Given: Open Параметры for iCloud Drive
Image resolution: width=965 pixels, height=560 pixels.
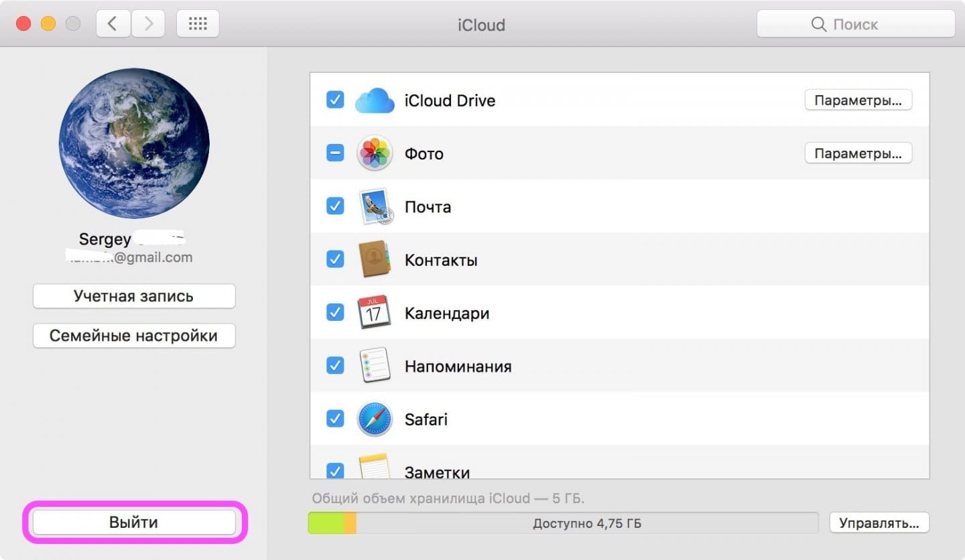Looking at the screenshot, I should point(858,100).
